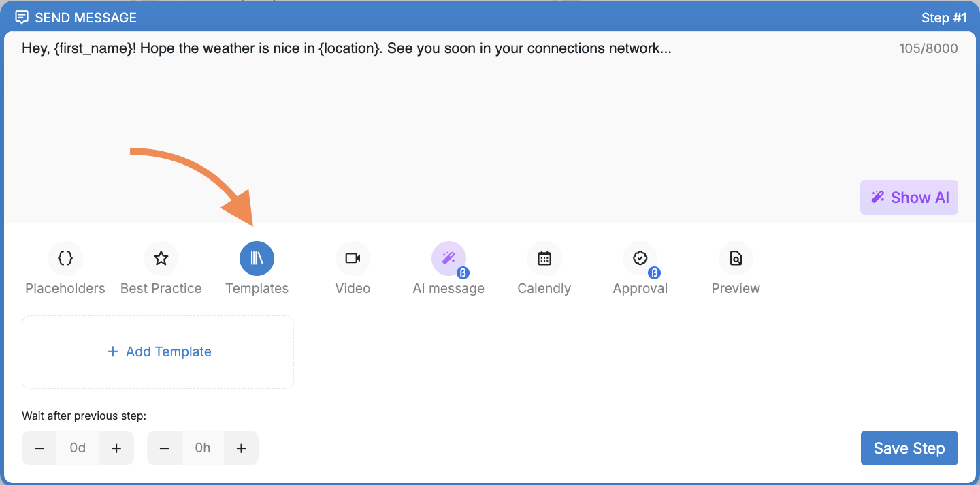
Task: Click the Templates label text
Action: pos(257,289)
